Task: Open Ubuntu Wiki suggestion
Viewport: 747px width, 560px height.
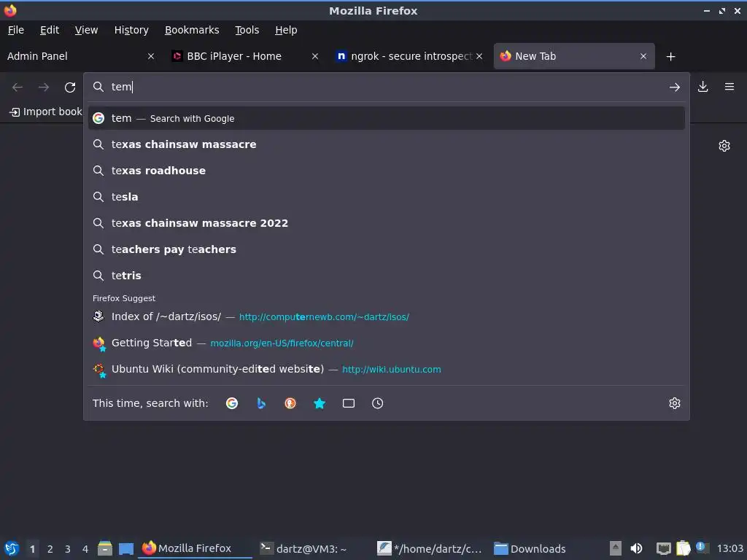Action: point(387,369)
